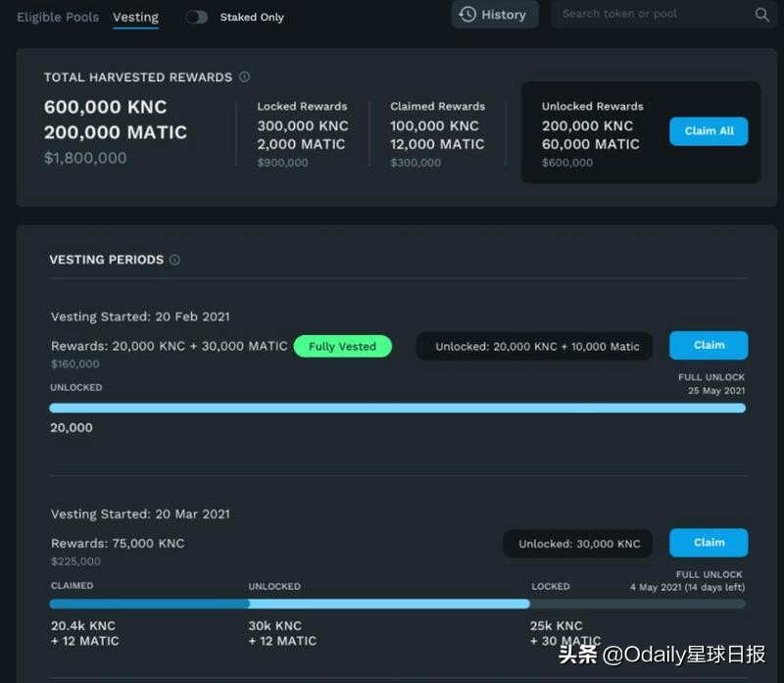Open the History panel
This screenshot has height=683, width=784.
(x=494, y=14)
